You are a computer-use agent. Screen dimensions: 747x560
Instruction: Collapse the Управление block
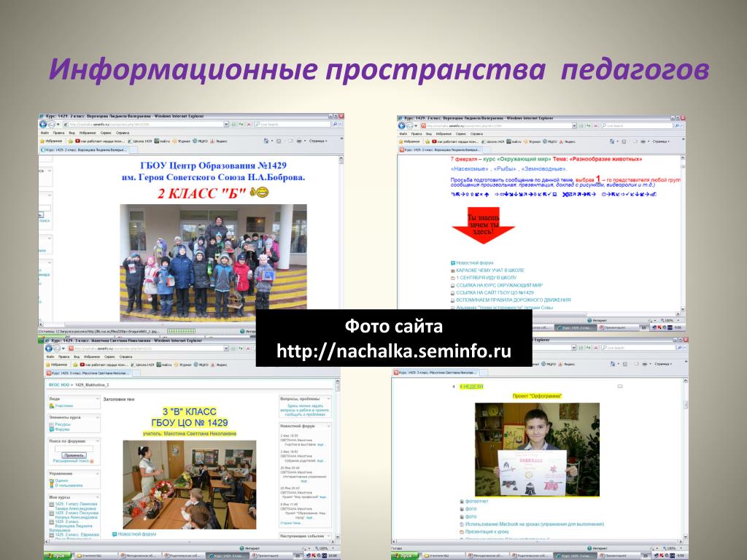click(98, 473)
